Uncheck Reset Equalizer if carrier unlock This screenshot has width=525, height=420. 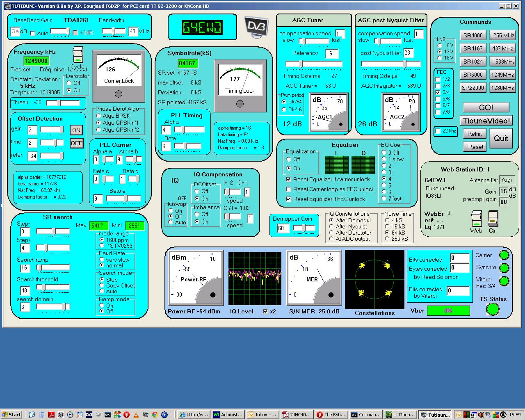[x=289, y=179]
